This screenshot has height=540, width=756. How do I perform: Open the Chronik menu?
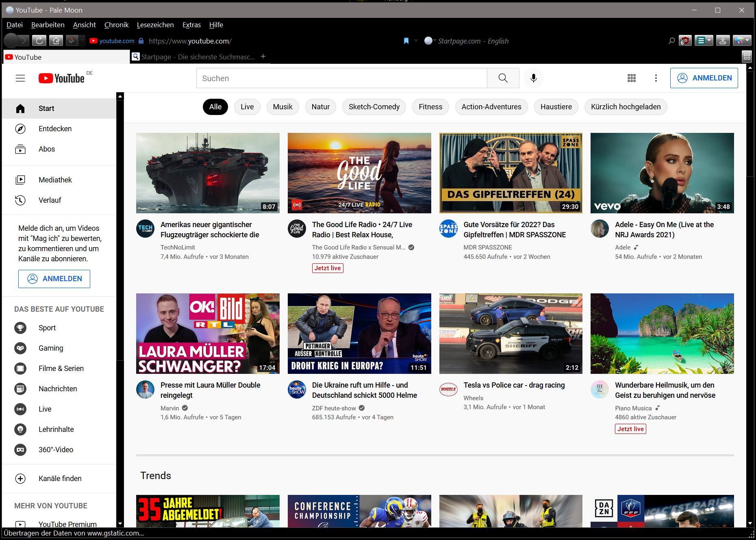click(x=116, y=25)
